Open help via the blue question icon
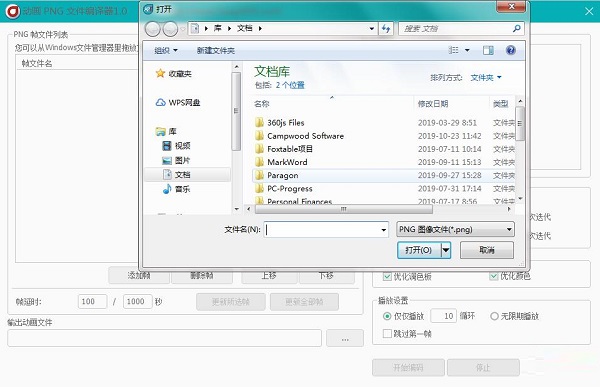600x387 pixels. coord(510,50)
